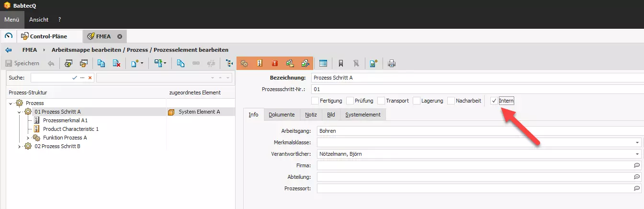Click the printer icon in the toolbar
Viewport: 644px width, 209px height.
click(392, 63)
